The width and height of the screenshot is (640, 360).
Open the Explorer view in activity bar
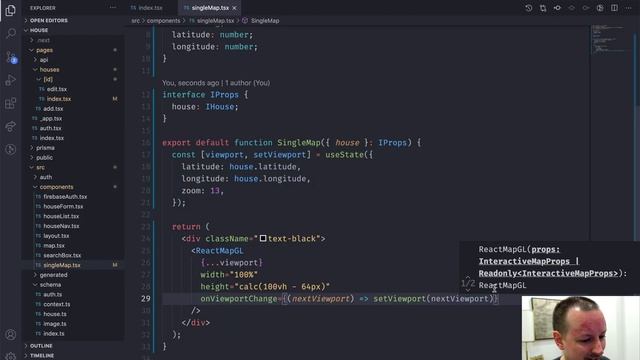click(11, 10)
